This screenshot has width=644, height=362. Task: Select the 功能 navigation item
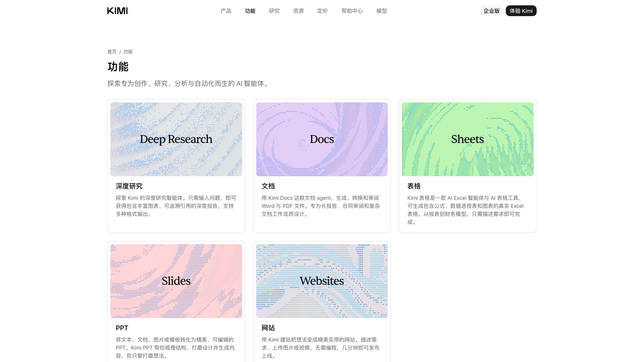(250, 11)
